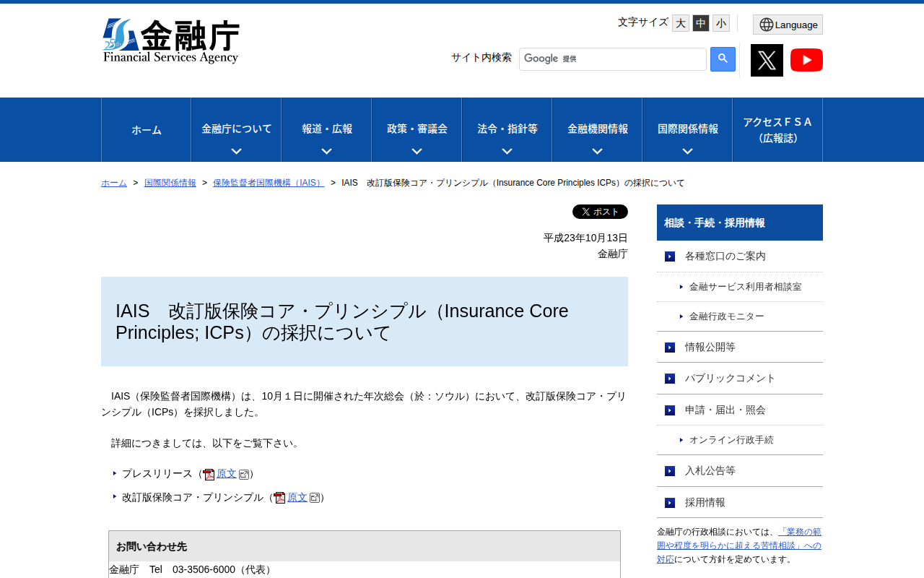Click the 金融庁 Financial Services Agency logo
This screenshot has height=578, width=924.
[x=170, y=40]
